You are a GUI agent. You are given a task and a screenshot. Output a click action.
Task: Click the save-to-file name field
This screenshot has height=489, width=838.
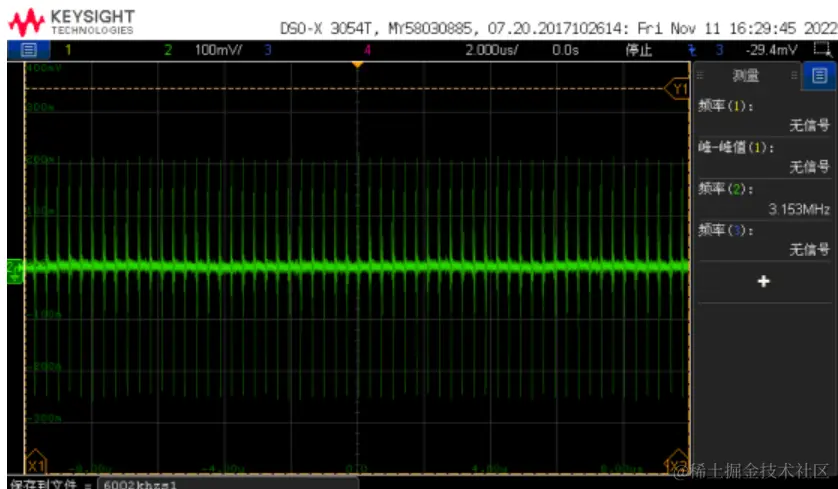[227, 484]
